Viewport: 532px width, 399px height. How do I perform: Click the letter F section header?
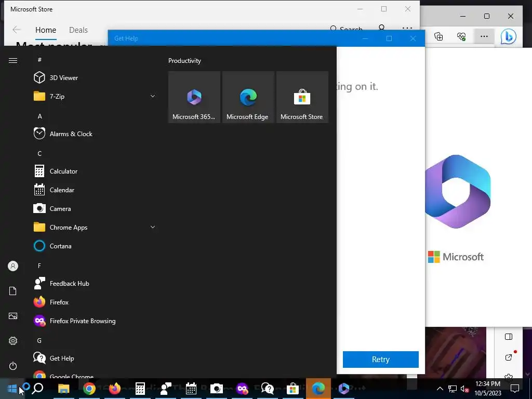click(39, 265)
